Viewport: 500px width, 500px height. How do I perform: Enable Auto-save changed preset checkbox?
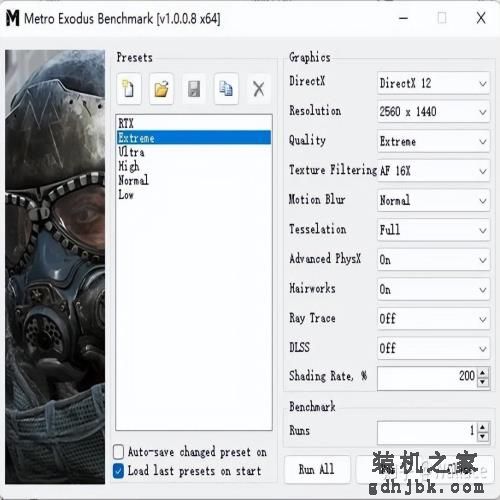coord(119,452)
